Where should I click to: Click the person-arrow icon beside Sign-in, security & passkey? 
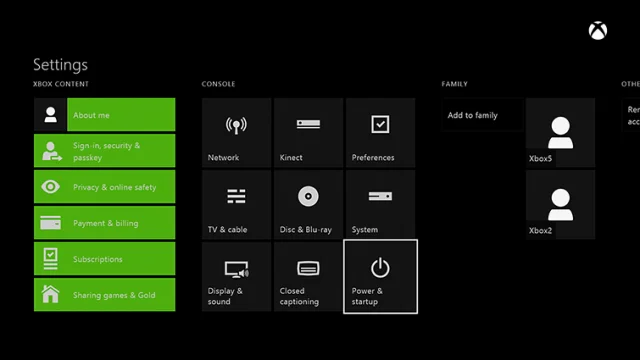coord(52,151)
